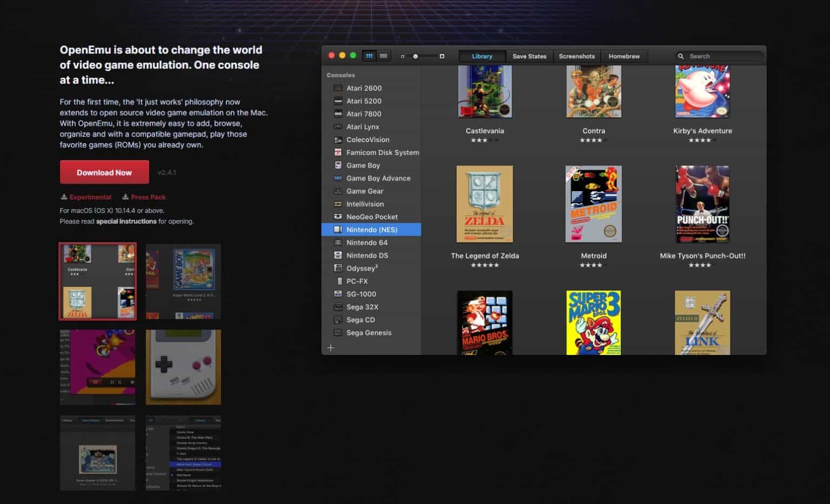Click the Game Boy Advance icon

click(338, 178)
